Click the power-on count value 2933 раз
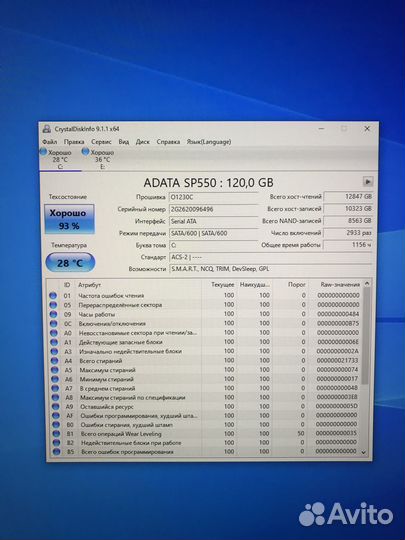 tap(348, 233)
